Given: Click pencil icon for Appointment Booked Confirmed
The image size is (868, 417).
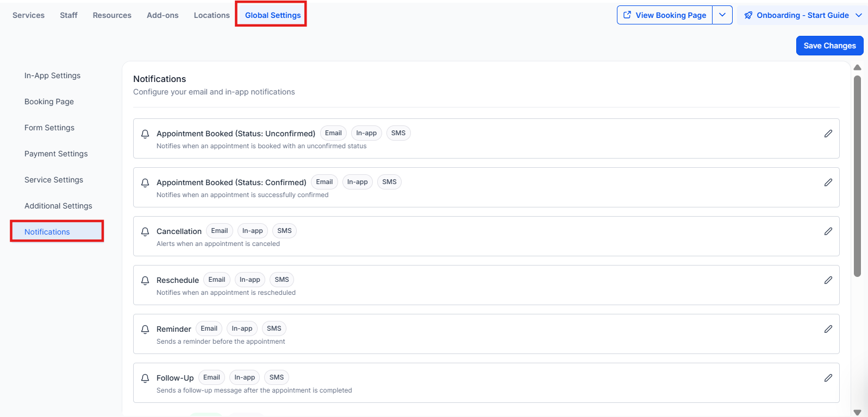Looking at the screenshot, I should click(x=828, y=182).
